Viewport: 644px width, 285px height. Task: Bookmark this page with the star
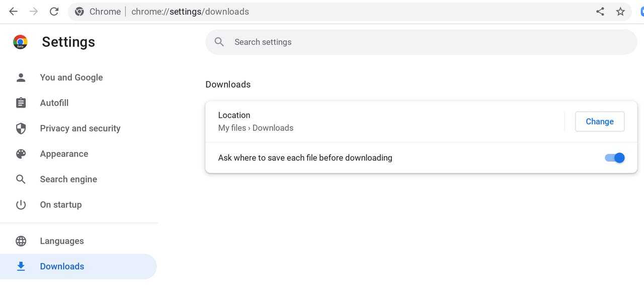pos(620,12)
